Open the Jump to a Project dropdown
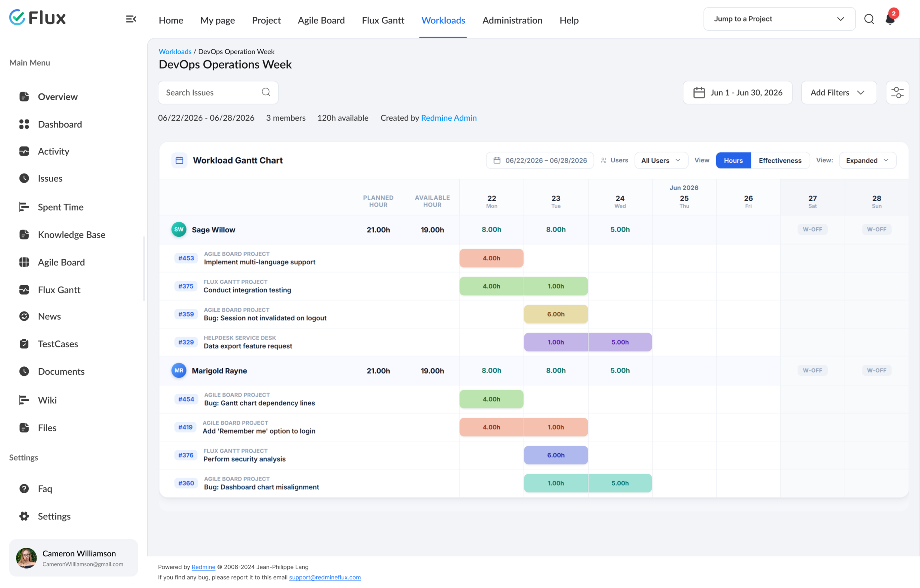 779,19
